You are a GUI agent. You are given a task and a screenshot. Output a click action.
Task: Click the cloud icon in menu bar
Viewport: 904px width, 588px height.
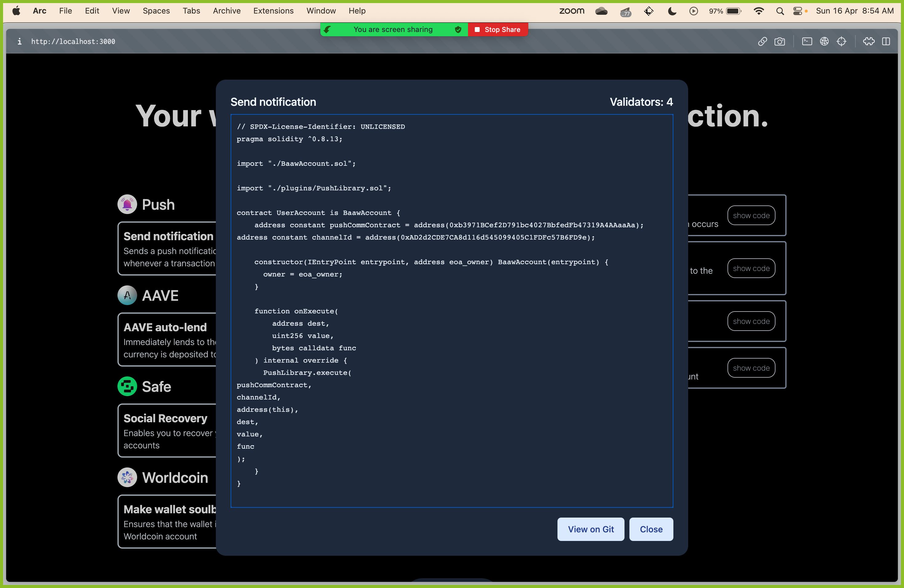click(601, 11)
